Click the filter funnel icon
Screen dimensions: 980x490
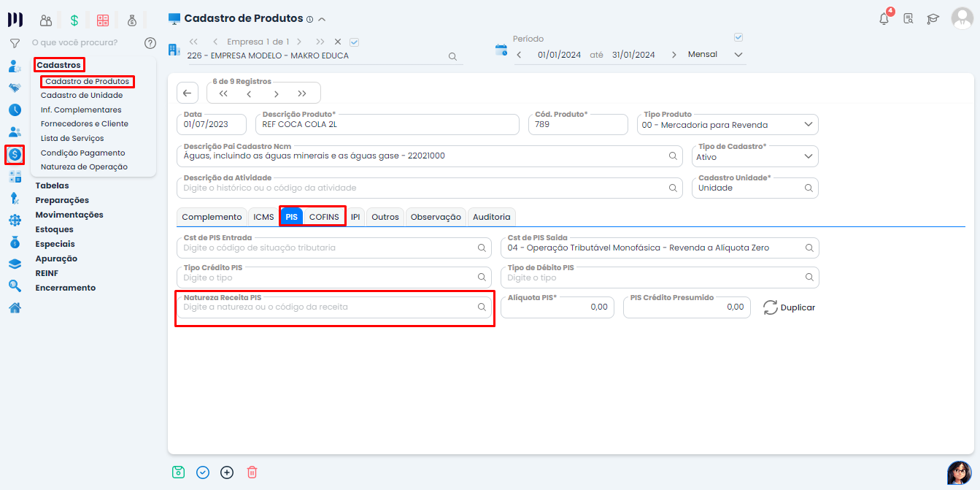[x=15, y=43]
